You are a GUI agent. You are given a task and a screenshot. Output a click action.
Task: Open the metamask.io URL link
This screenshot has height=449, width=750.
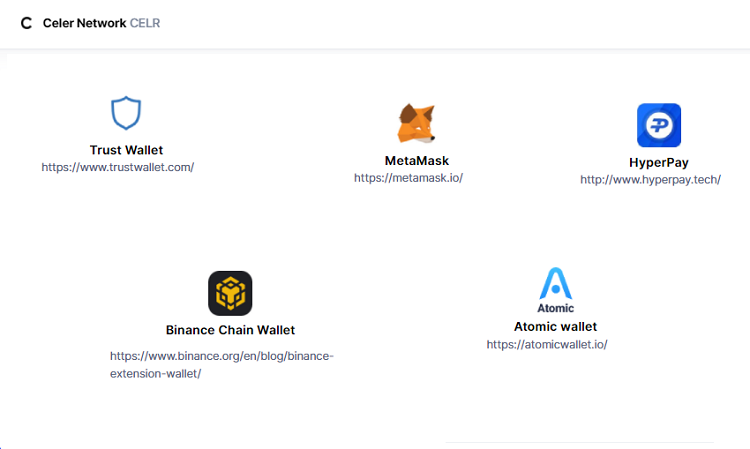[408, 177]
